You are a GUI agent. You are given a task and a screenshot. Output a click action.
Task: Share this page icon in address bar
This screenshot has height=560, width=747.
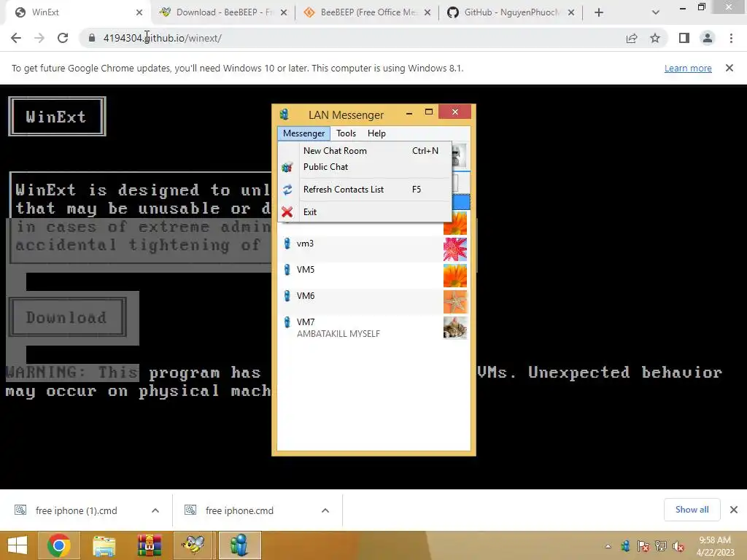pyautogui.click(x=632, y=38)
